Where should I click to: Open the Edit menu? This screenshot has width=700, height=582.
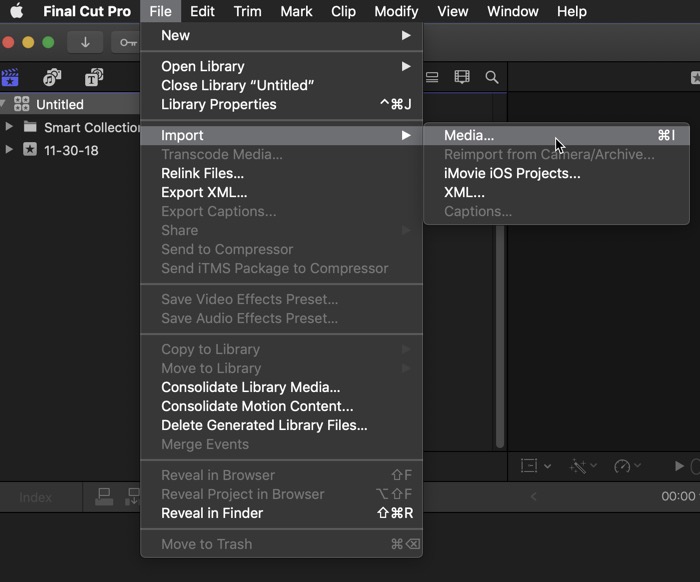(202, 11)
